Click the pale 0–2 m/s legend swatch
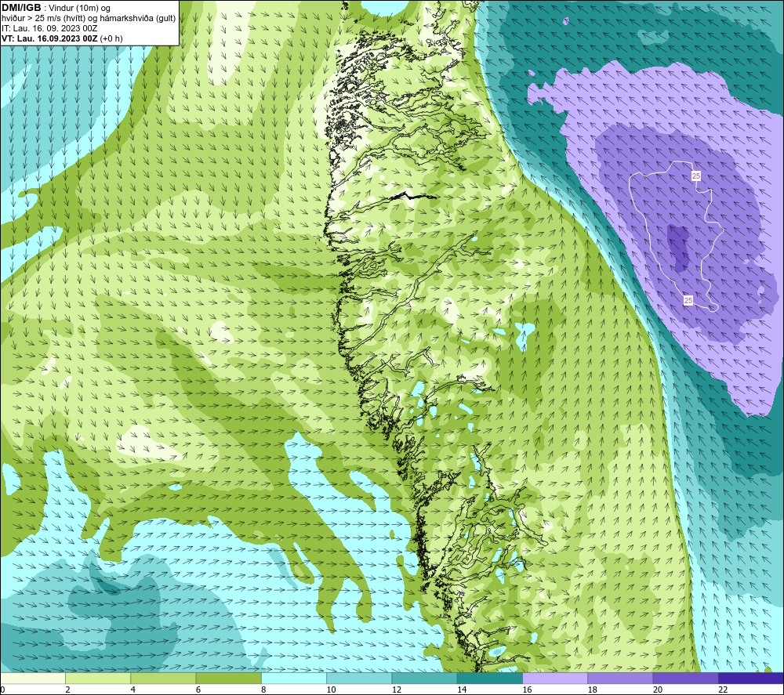 [x=32, y=678]
